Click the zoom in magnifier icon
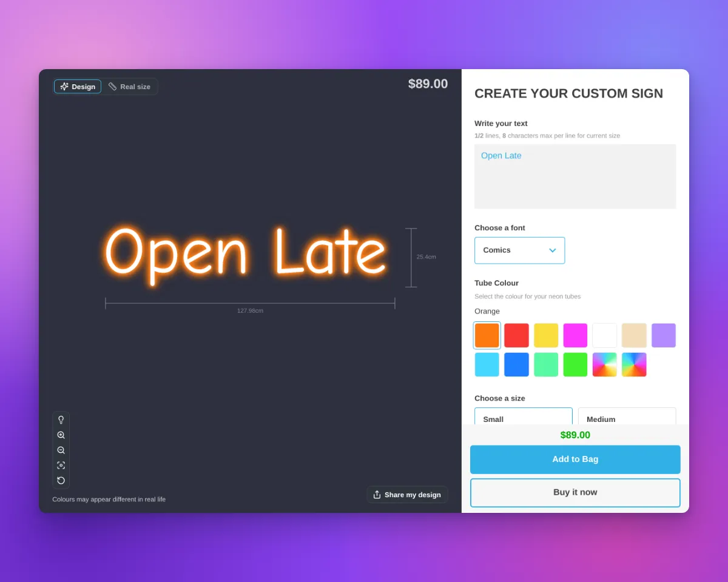728x582 pixels. click(61, 435)
